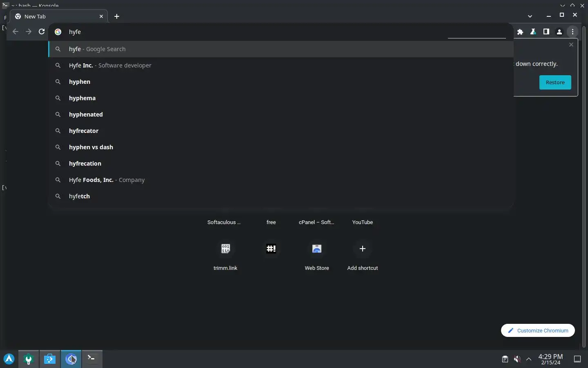
Task: Open the Arch application launcher
Action: pos(9,359)
